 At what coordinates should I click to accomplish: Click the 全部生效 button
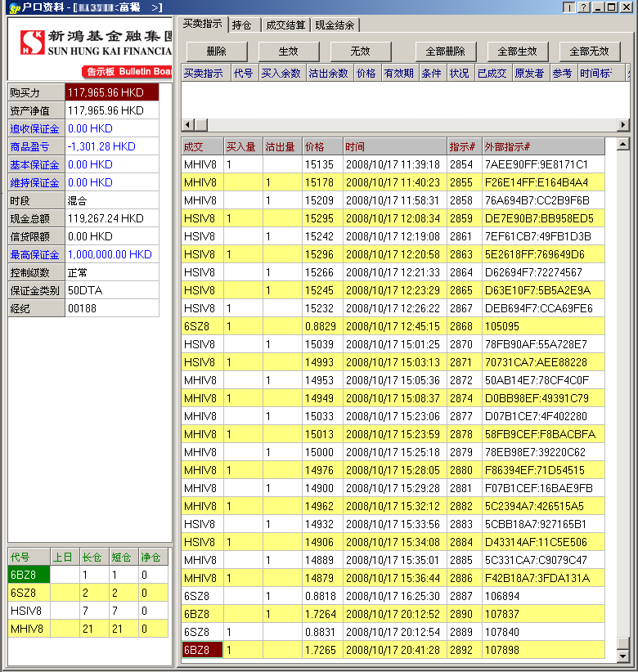click(518, 52)
